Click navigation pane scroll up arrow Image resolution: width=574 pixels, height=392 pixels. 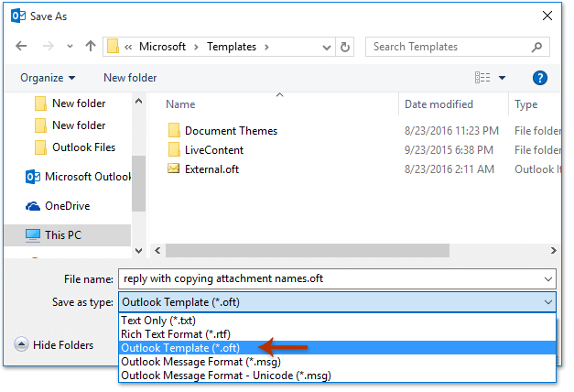pyautogui.click(x=139, y=101)
